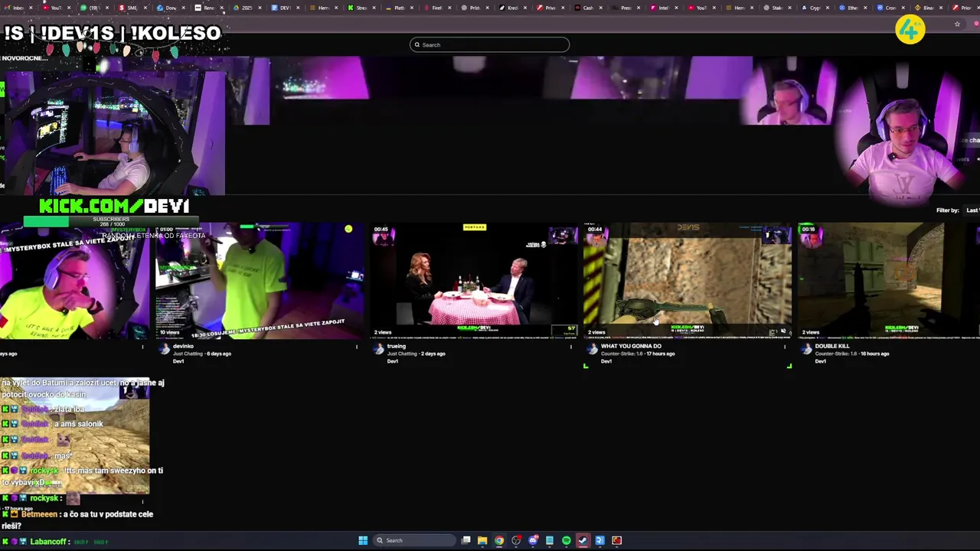Open the DOUBLE KILL title link
The image size is (980, 551).
pyautogui.click(x=832, y=346)
